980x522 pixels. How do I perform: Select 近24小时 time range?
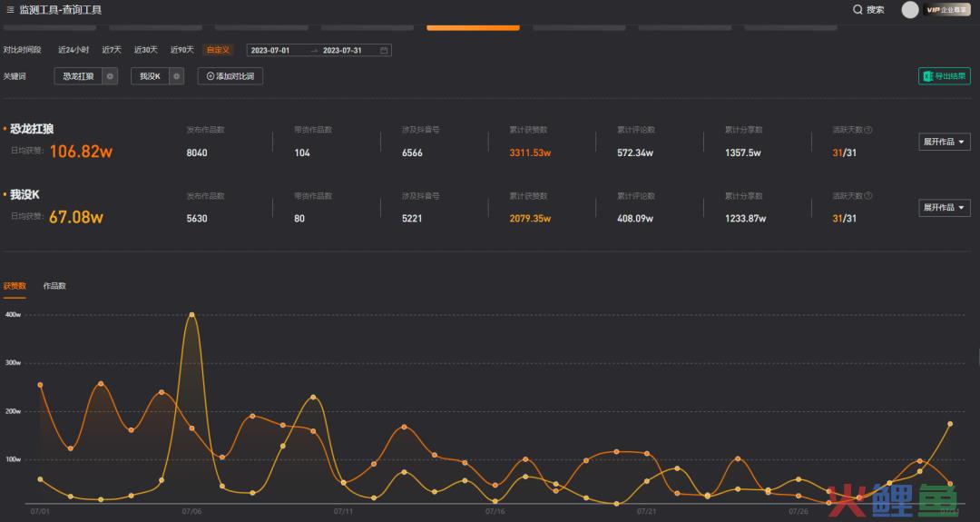(73, 50)
